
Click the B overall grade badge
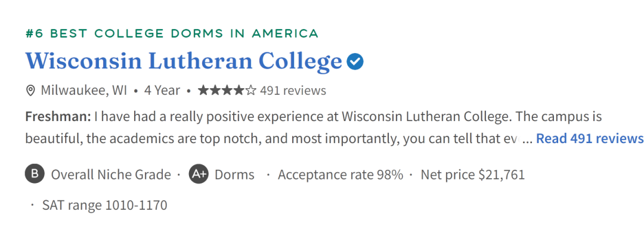(x=35, y=174)
